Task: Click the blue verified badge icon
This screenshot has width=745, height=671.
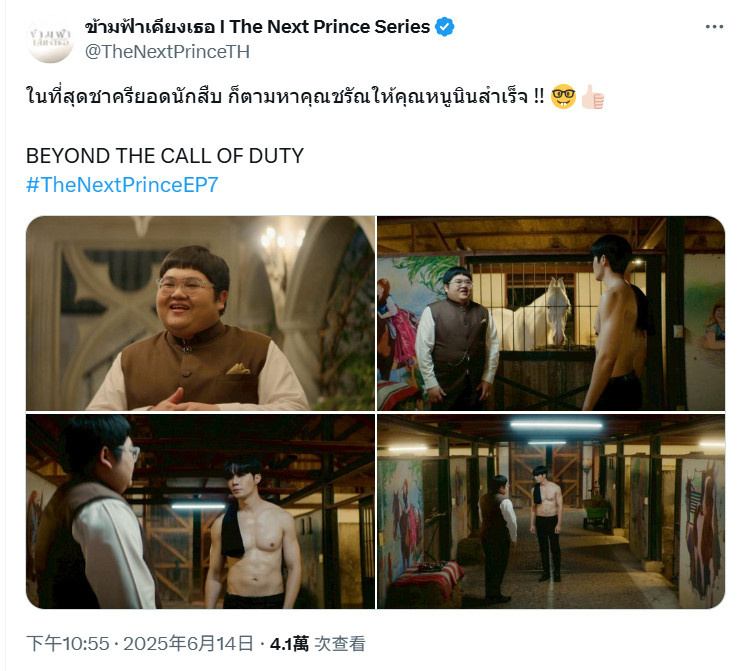Action: pos(445,27)
